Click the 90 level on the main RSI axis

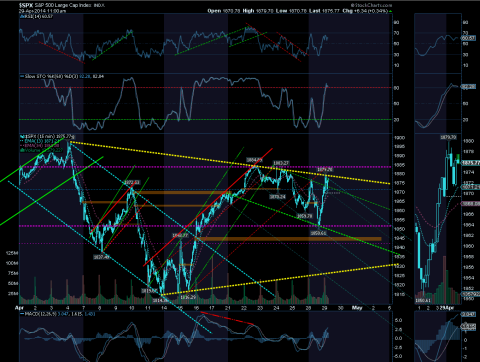click(397, 22)
